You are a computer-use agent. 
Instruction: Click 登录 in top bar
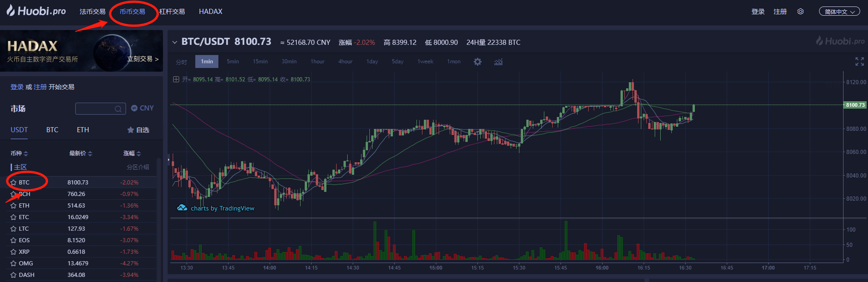click(758, 12)
